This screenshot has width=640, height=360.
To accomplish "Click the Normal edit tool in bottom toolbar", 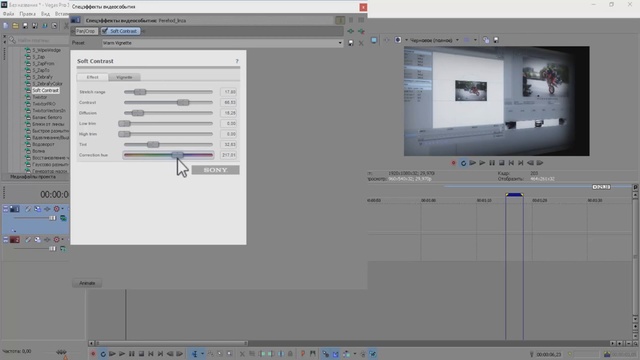I will point(195,354).
